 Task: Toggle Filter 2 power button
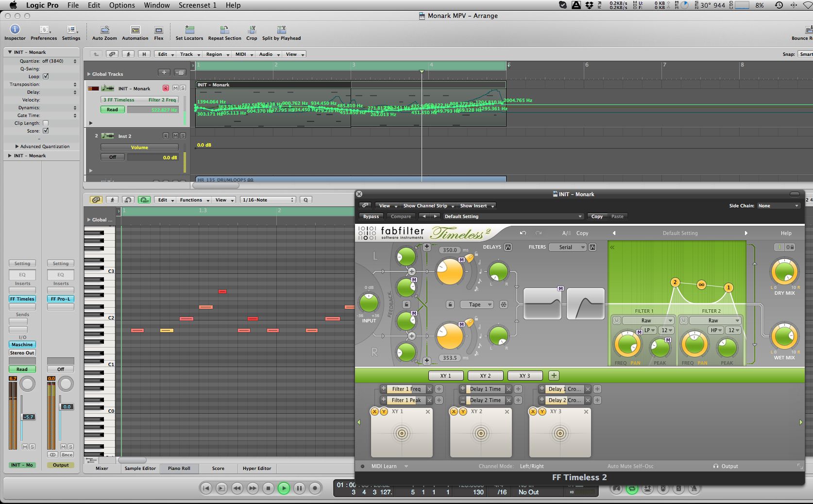(x=683, y=320)
